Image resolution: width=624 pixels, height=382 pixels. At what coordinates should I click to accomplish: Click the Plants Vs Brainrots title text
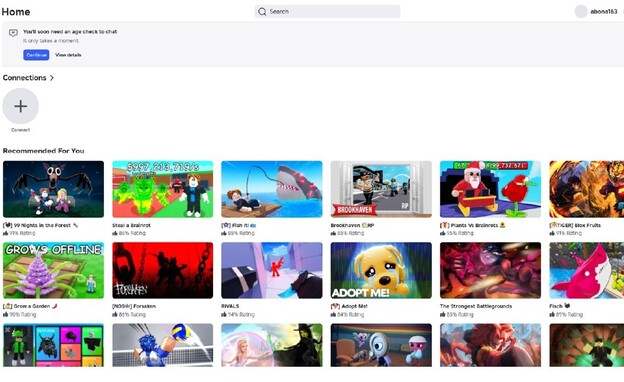click(472, 225)
